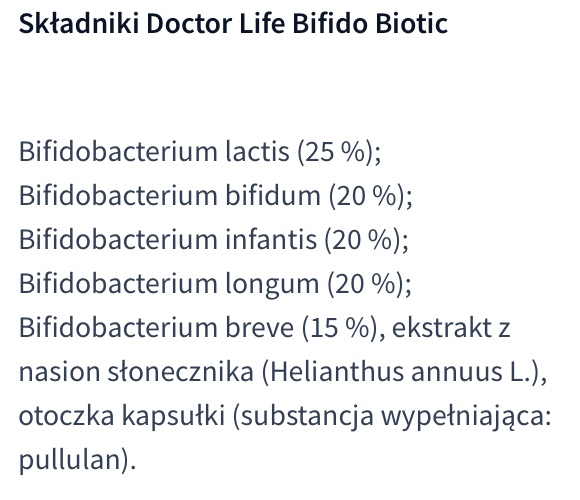Viewport: 580px width, 500px height.
Task: Click the Bifidobacterium bifidum (20 %) line
Action: (x=216, y=196)
